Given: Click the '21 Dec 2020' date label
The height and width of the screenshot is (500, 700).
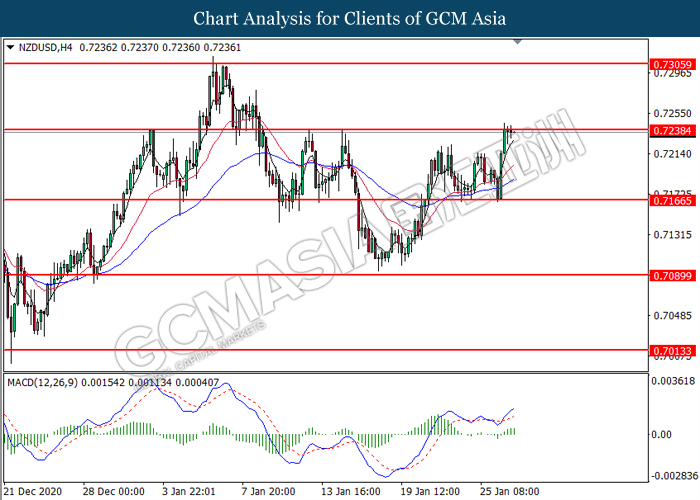Looking at the screenshot, I should pyautogui.click(x=32, y=492).
